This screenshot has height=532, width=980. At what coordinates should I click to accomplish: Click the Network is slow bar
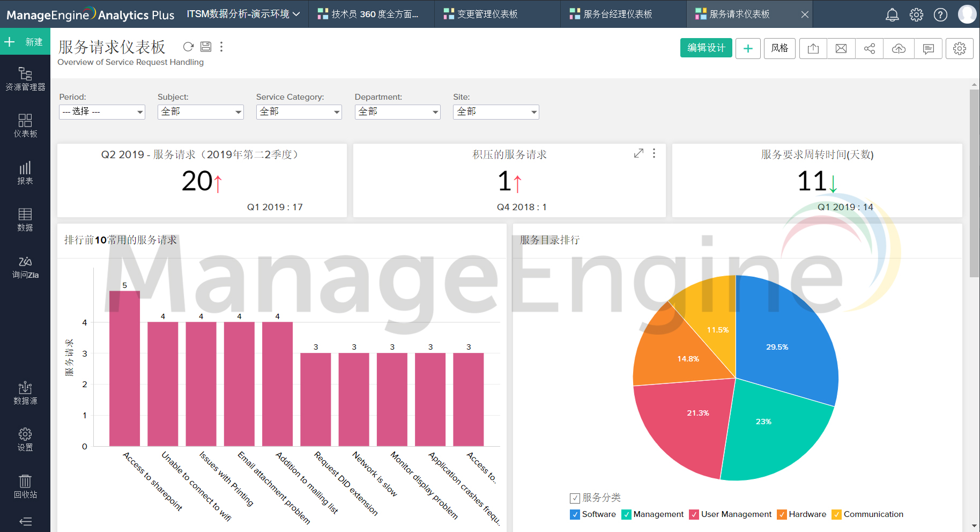pyautogui.click(x=354, y=400)
